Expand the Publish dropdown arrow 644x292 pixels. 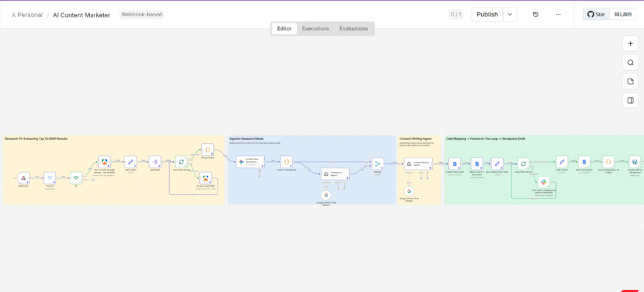pyautogui.click(x=510, y=14)
